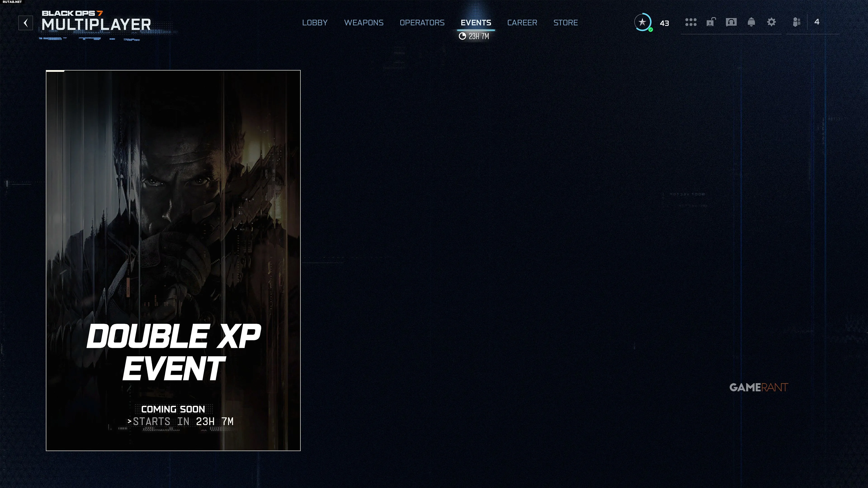Click the unlocked padlock token icon
This screenshot has height=488, width=868.
point(711,22)
